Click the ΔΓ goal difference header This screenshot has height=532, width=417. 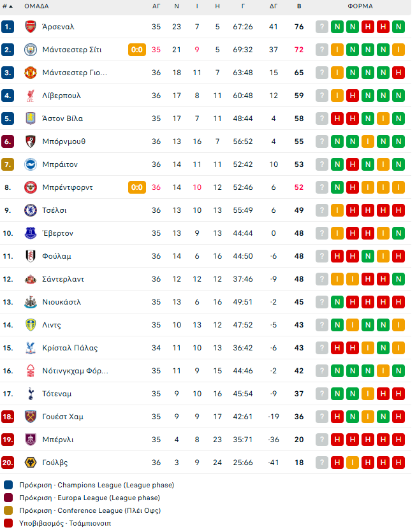point(274,6)
